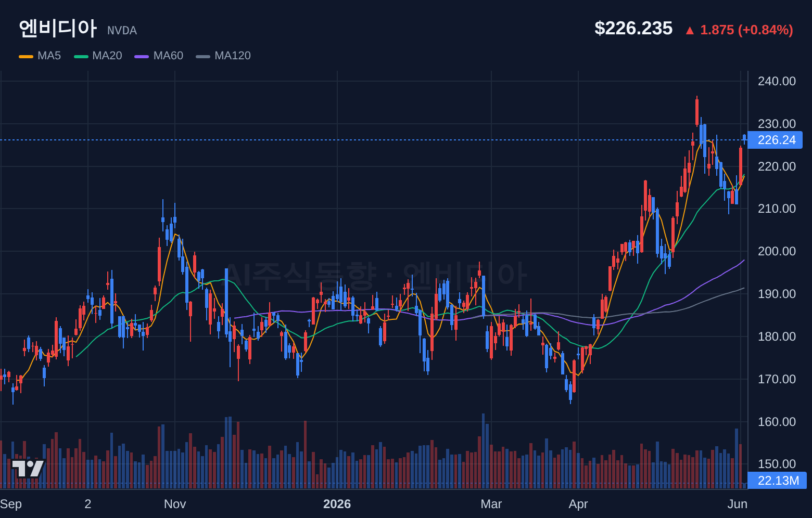Click the Sep time axis label
The image size is (812, 518).
click(10, 504)
